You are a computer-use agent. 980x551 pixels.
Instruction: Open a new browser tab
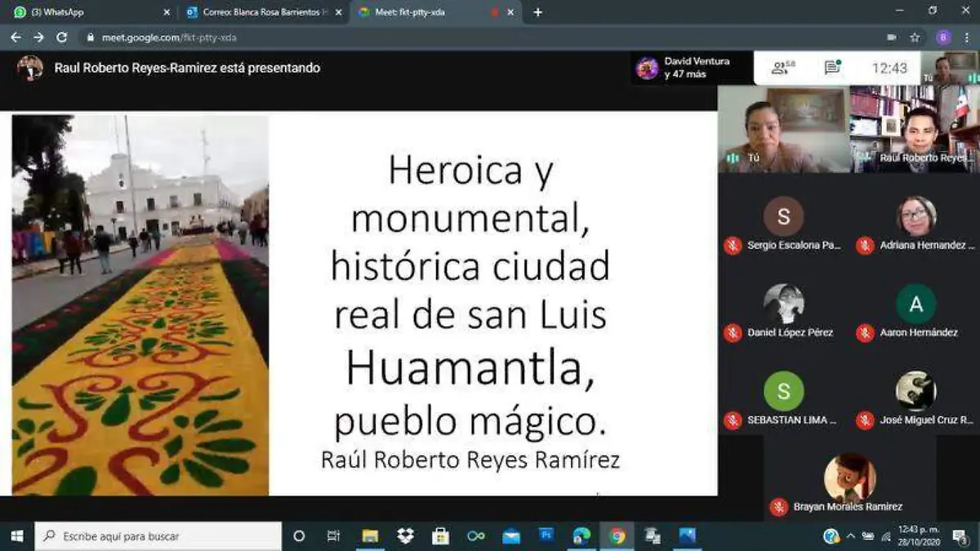click(537, 12)
